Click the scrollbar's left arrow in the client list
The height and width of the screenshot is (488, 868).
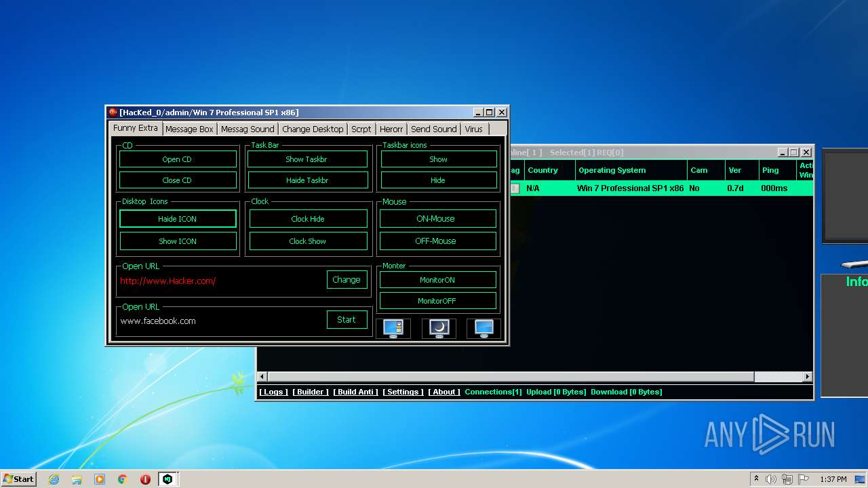coord(262,376)
